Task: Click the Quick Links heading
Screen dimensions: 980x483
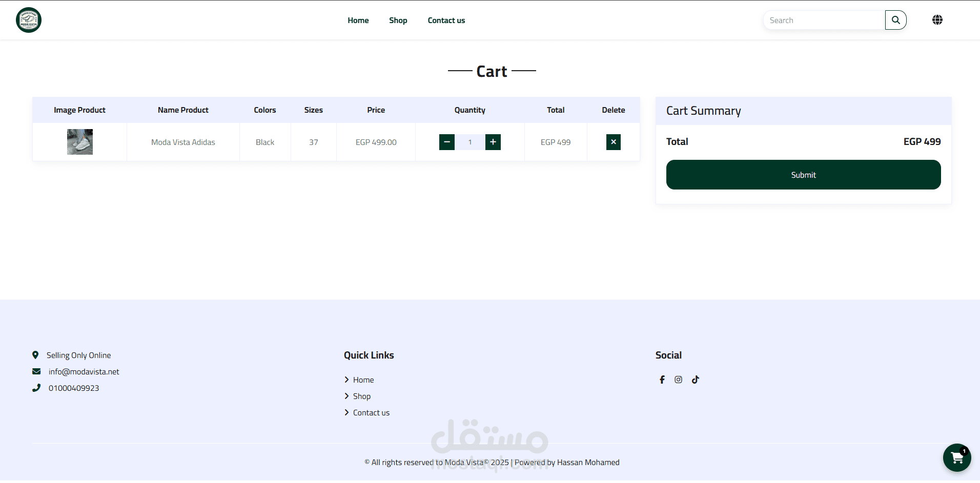Action: pos(369,355)
